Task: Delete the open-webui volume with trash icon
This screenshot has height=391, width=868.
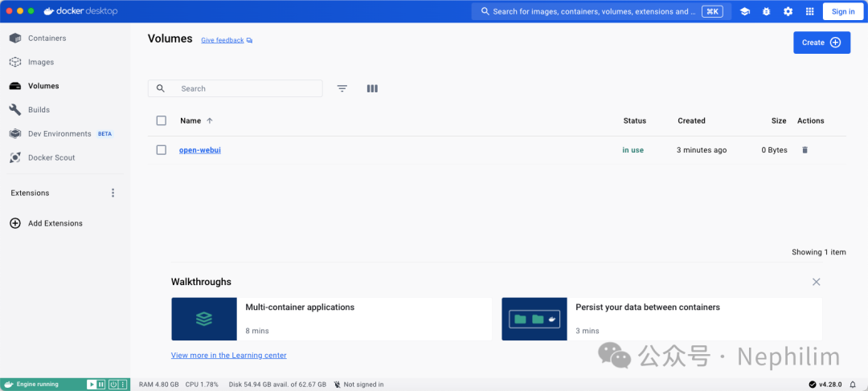Action: (x=805, y=150)
